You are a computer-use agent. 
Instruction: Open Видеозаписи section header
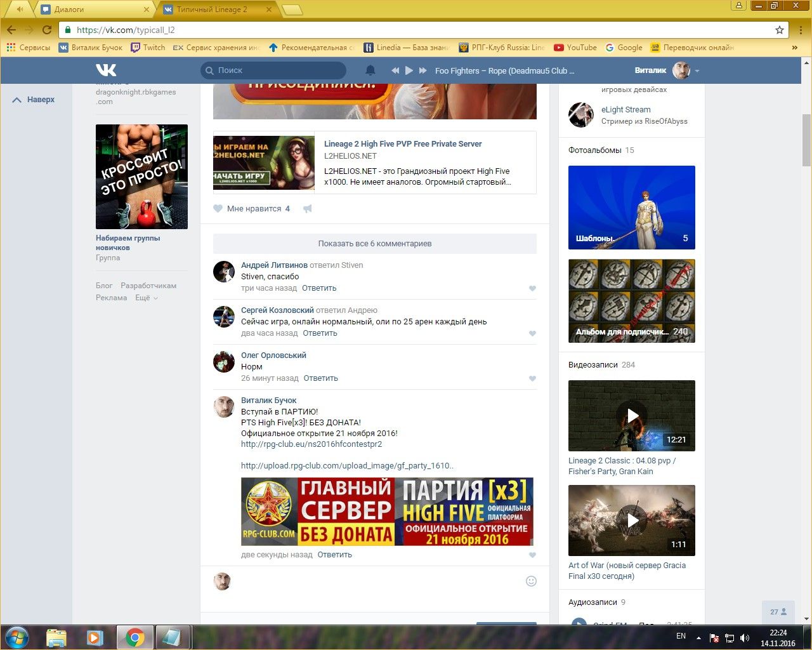593,365
